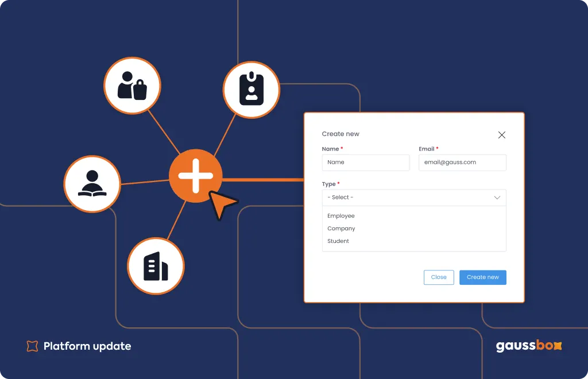Image resolution: width=588 pixels, height=379 pixels.
Task: Choose Employee from the Type list
Action: 341,216
